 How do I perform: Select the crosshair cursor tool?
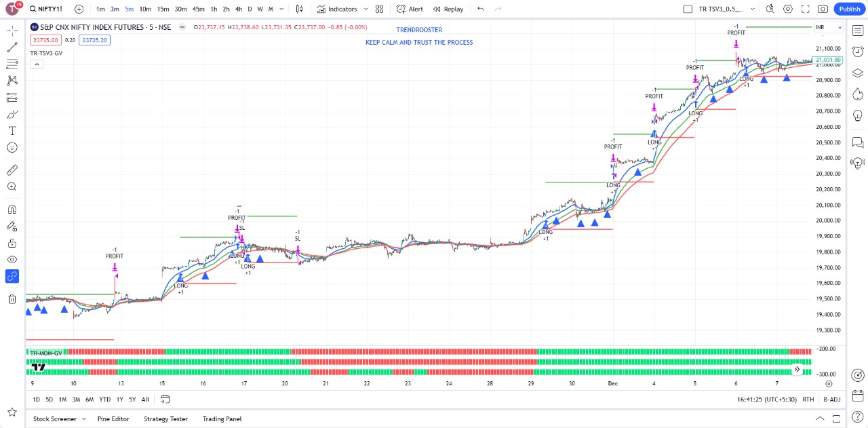point(12,31)
